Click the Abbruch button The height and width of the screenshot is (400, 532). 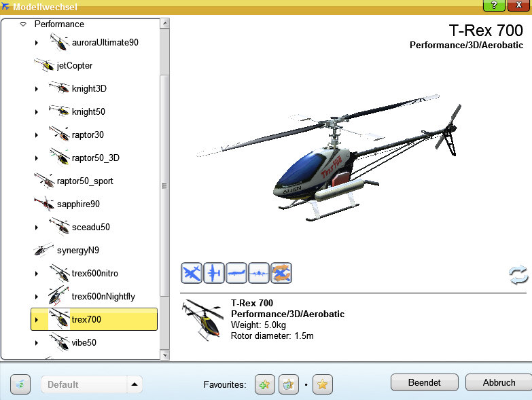pos(498,382)
